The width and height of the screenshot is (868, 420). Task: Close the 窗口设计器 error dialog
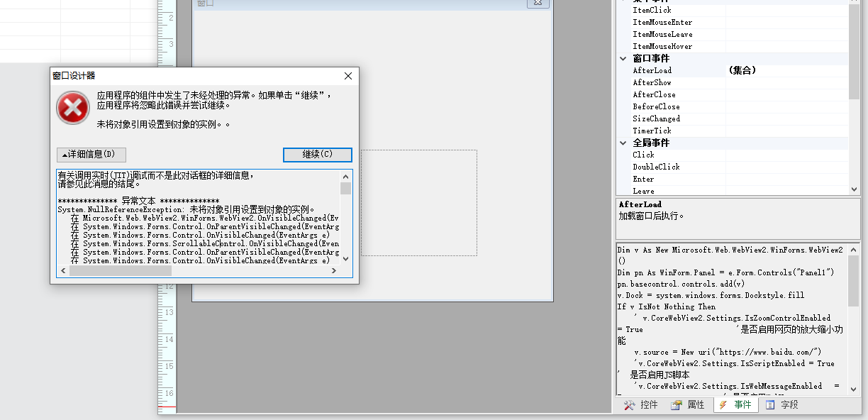[348, 76]
